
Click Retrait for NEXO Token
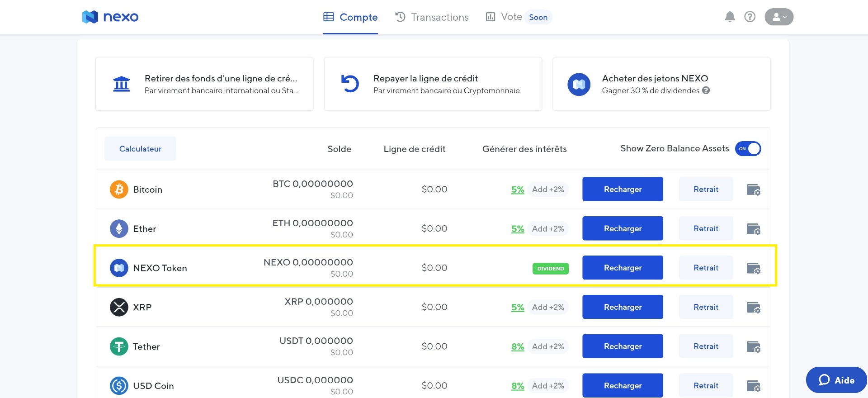(x=706, y=268)
